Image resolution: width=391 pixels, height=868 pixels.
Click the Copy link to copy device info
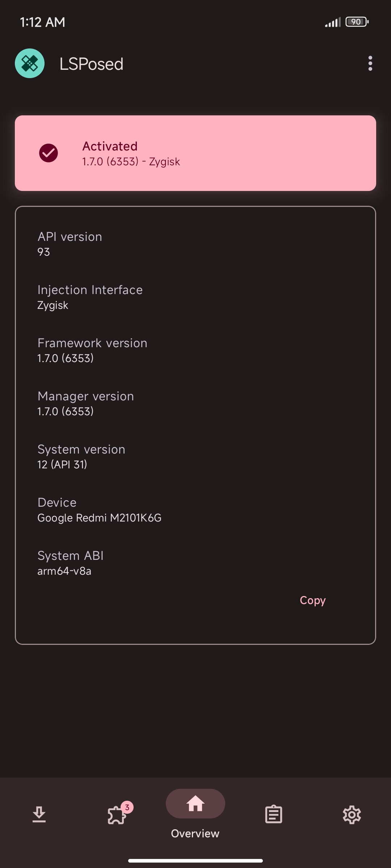click(x=312, y=600)
